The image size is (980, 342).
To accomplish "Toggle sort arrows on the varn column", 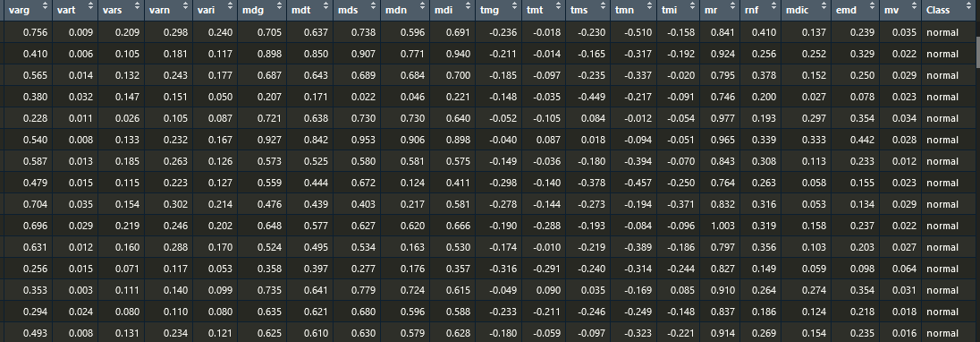I will (x=186, y=5).
